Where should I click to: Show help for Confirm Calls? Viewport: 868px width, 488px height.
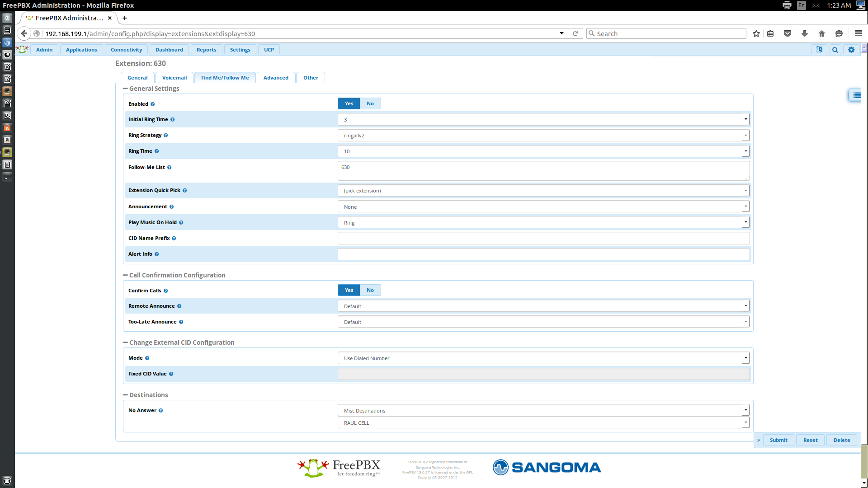pos(165,291)
